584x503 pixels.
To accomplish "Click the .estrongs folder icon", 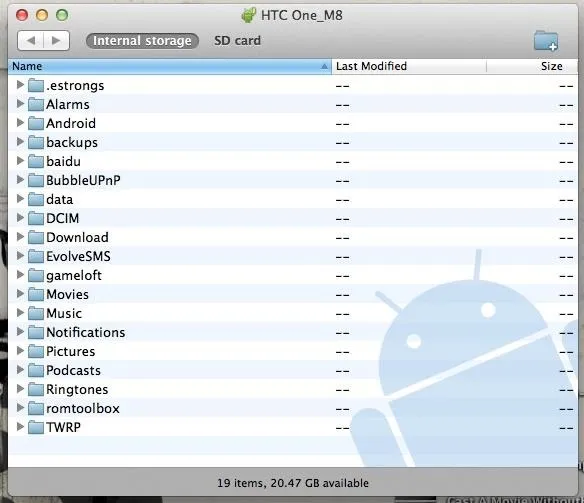I will click(36, 85).
